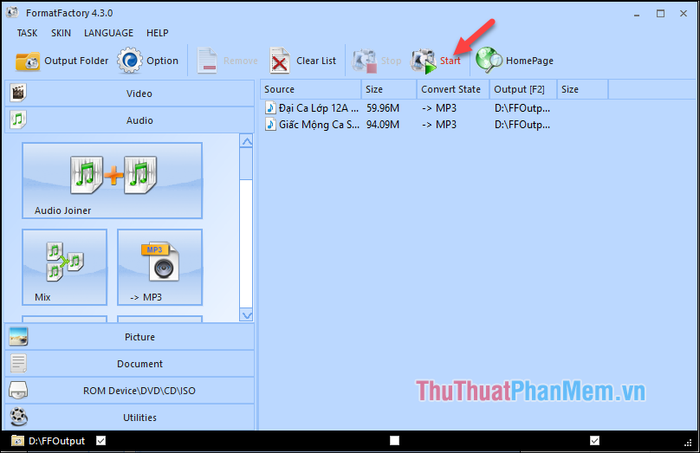Click the Stop toolbar icon
Image resolution: width=700 pixels, height=453 pixels.
point(365,61)
